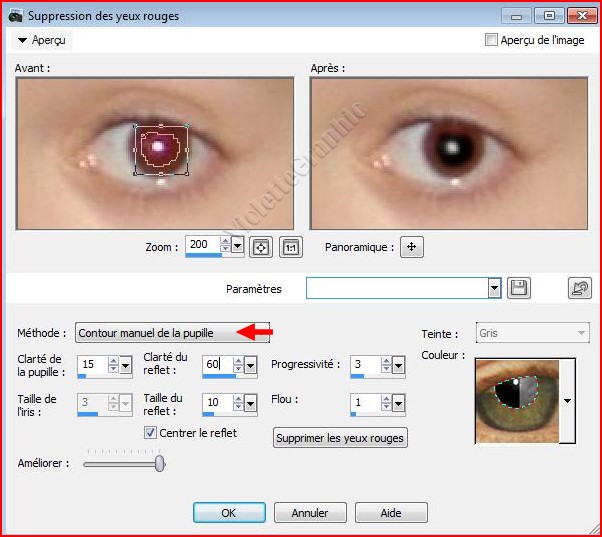Click the Annuler button
The width and height of the screenshot is (602, 537).
[x=309, y=513]
